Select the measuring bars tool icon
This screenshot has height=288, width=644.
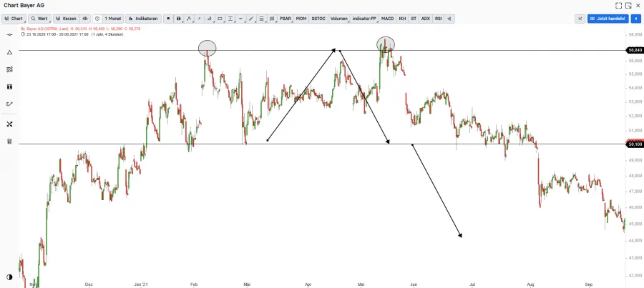[x=179, y=19]
